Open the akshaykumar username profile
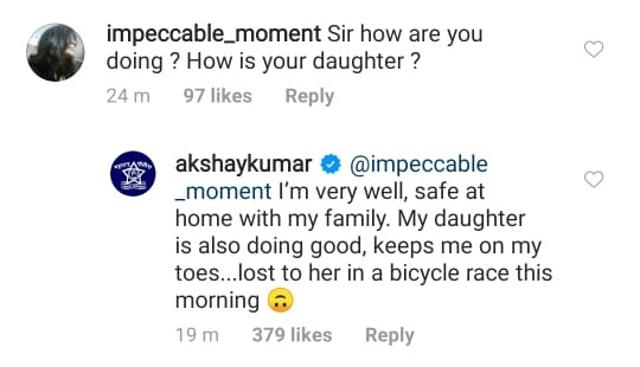640x367 pixels. pyautogui.click(x=244, y=164)
